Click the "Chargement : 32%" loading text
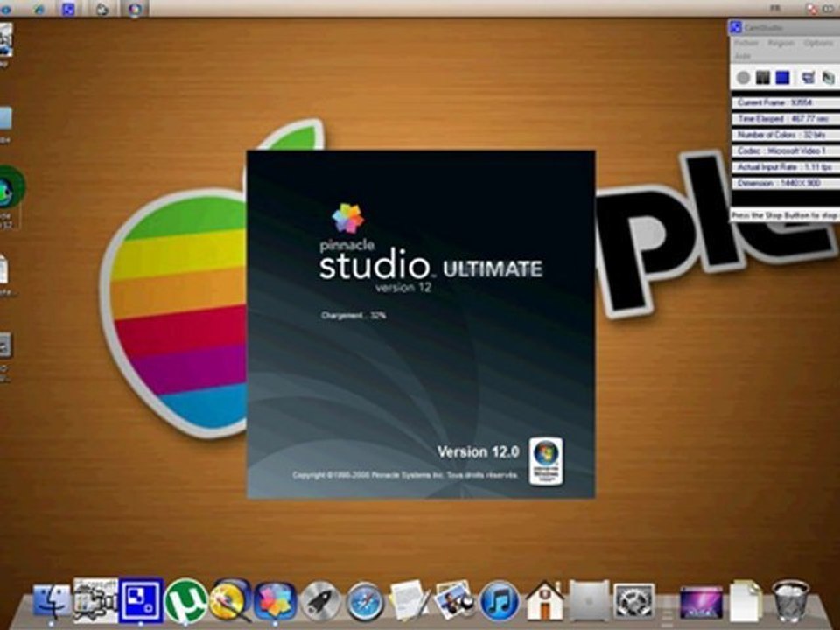The width and height of the screenshot is (840, 630). coord(353,316)
